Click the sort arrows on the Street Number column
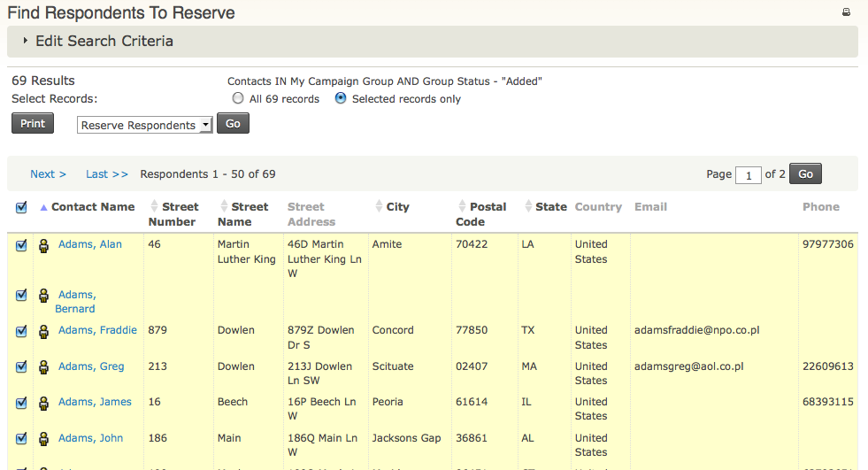 [x=155, y=207]
